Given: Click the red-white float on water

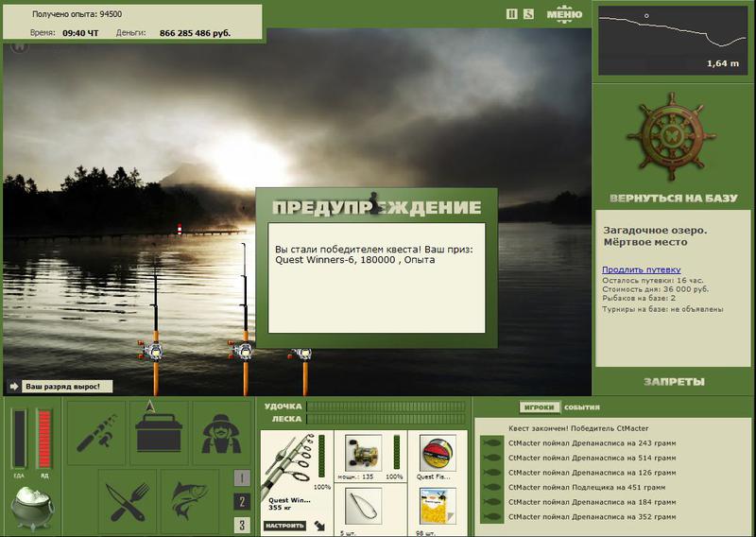Looking at the screenshot, I should click(x=180, y=229).
